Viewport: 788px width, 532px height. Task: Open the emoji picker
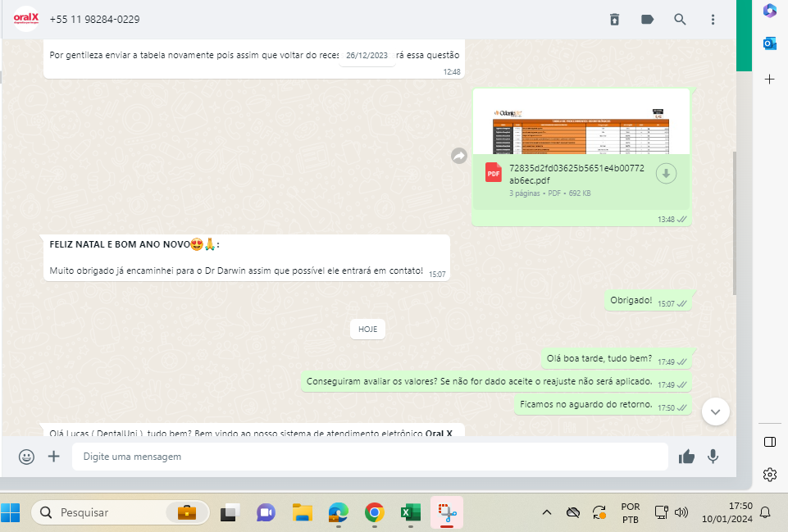coord(26,457)
